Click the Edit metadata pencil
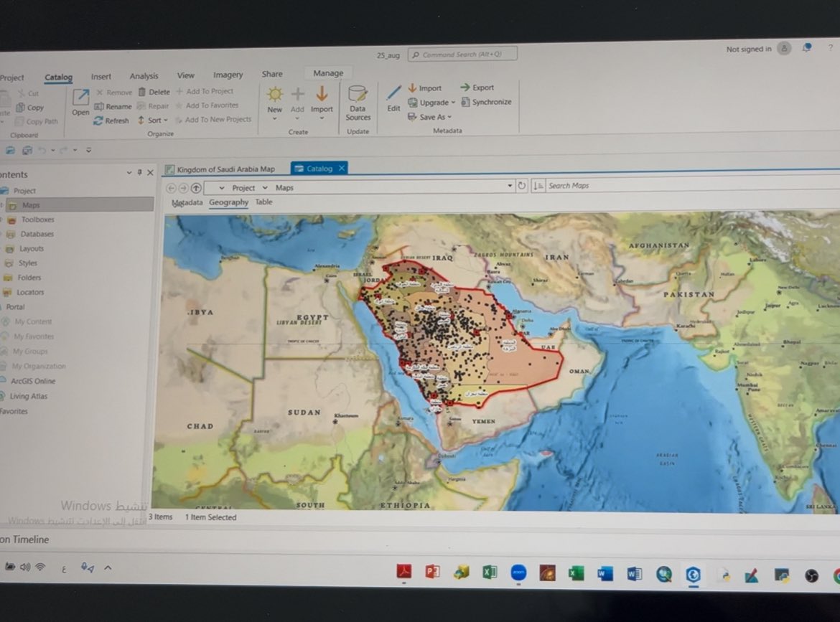Screen dimensions: 840x622 [393, 98]
